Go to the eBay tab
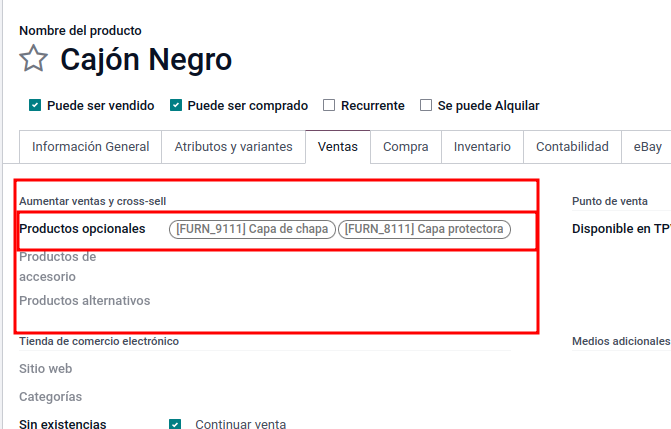671x429 pixels. 647,147
